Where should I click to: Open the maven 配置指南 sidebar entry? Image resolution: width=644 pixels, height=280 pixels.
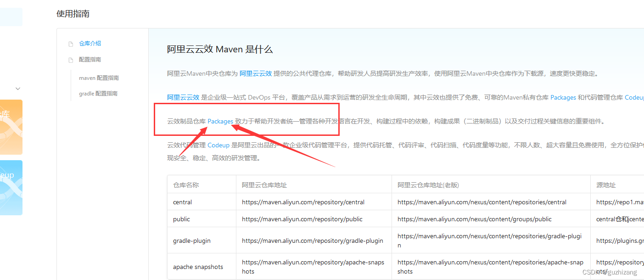tap(99, 78)
